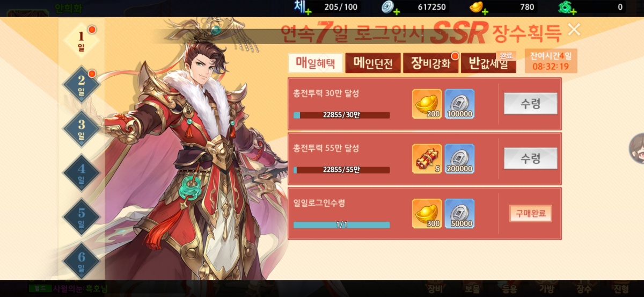
Task: Switch to the 메인던전 tab
Action: [372, 63]
